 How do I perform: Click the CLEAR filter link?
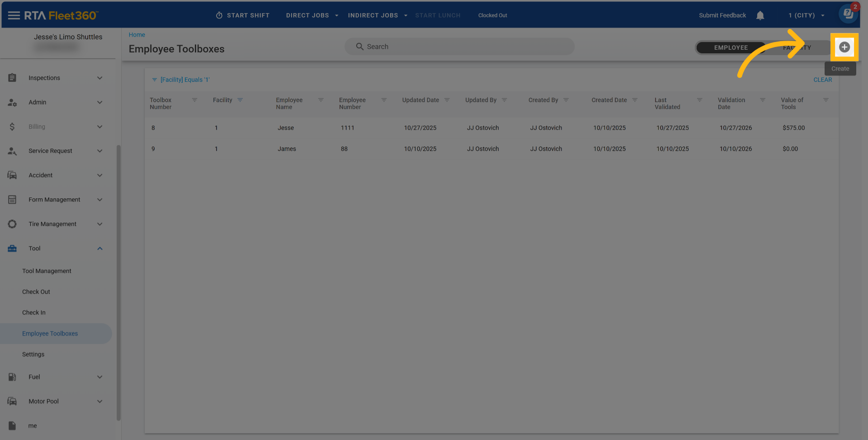pyautogui.click(x=822, y=80)
